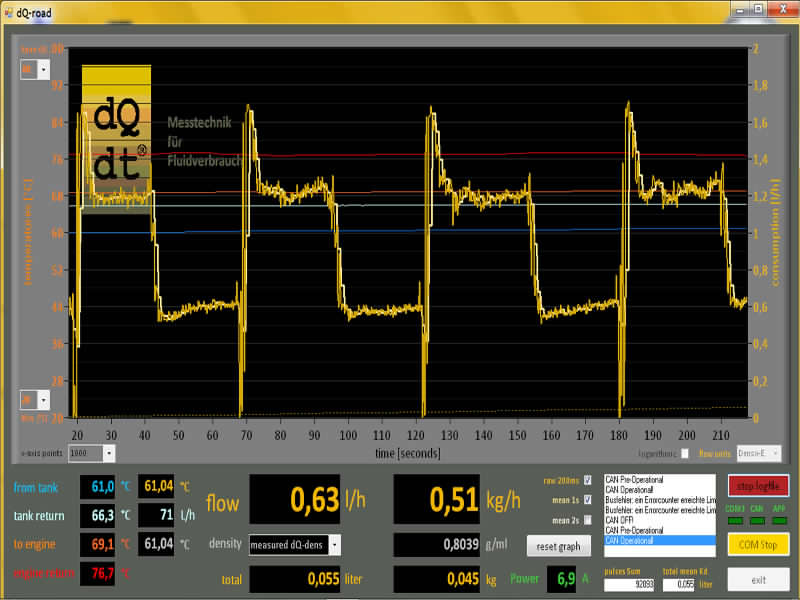800x600 pixels.
Task: Disable the mean 1s checkbox
Action: [587, 500]
